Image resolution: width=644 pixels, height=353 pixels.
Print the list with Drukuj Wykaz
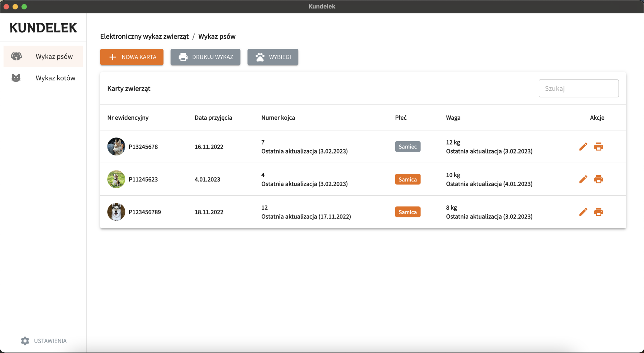click(205, 57)
